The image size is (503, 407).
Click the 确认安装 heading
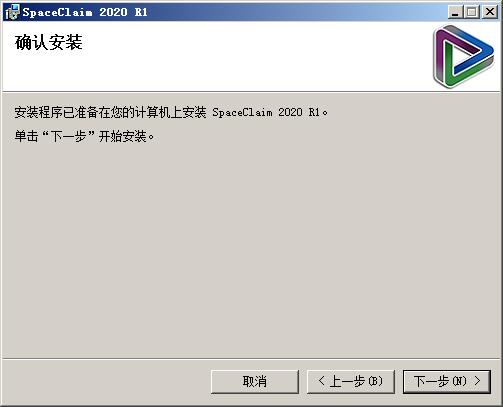[49, 42]
